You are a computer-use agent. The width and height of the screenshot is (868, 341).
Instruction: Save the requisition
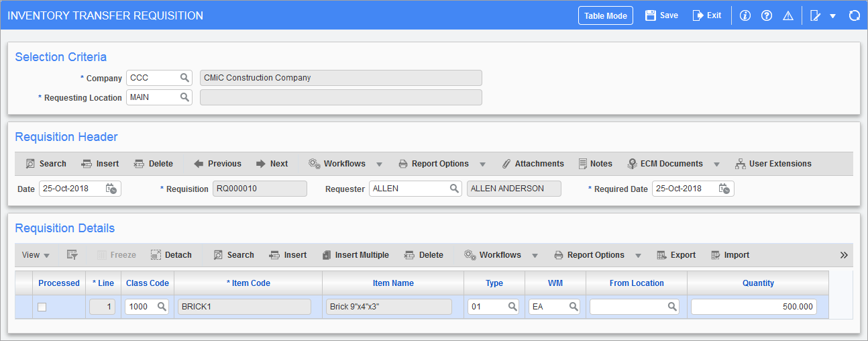(661, 15)
